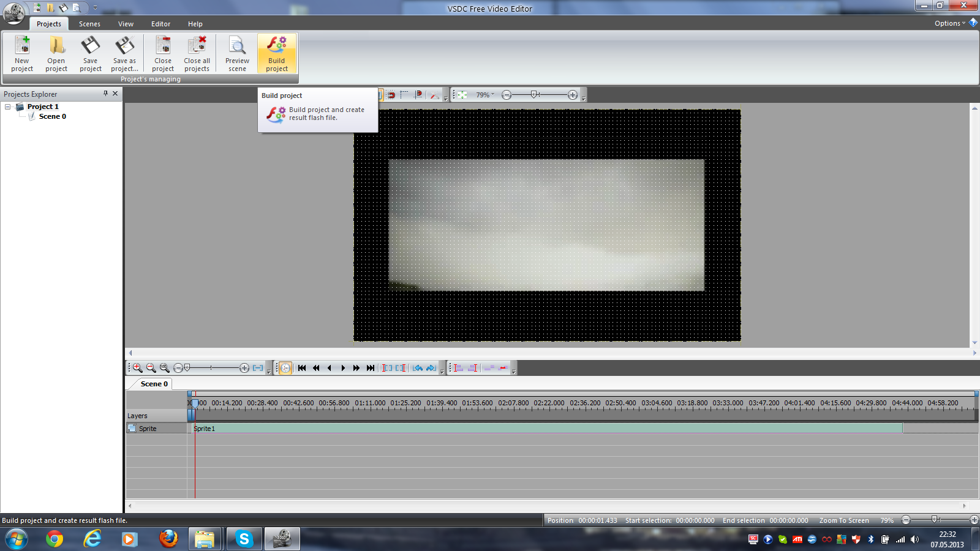980x551 pixels.
Task: Open the View ribbon tab
Action: pos(126,24)
